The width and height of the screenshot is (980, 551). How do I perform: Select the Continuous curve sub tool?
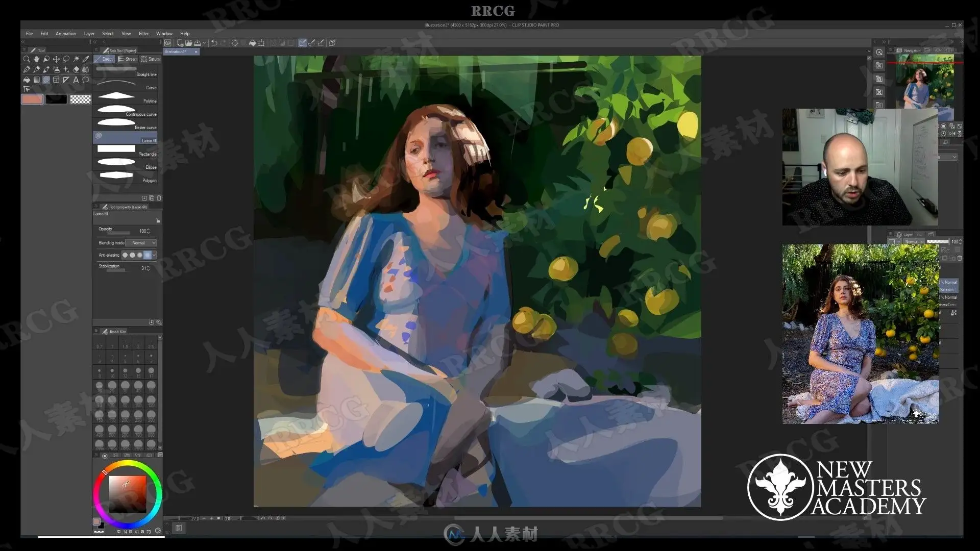point(125,112)
